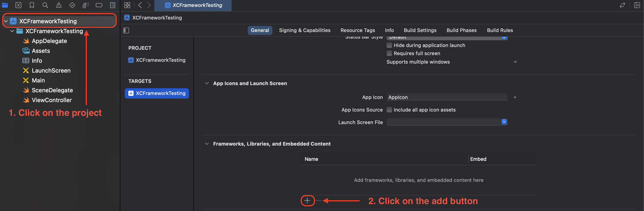Open LaunchScreen storyboard file
Viewport: 644px width, 211px height.
(x=51, y=71)
